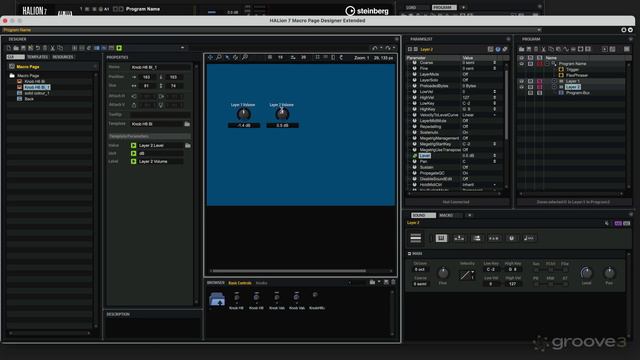Click the folder icon in Program toolbar

[x=522, y=49]
